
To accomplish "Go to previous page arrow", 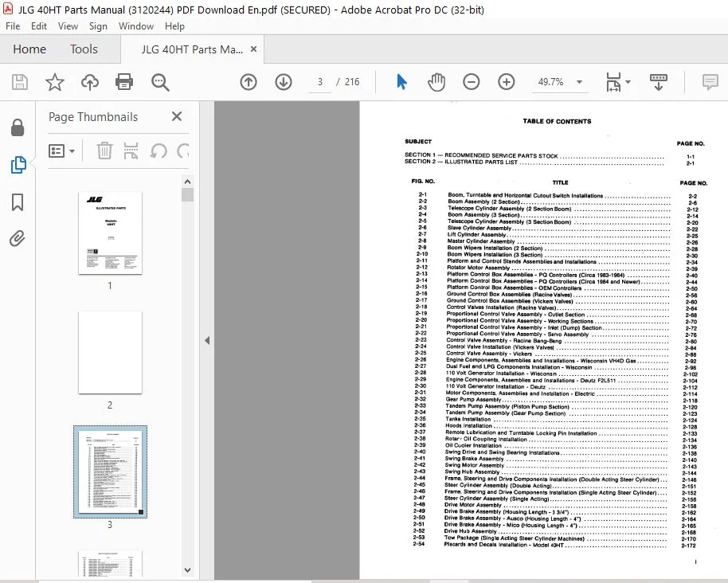I will [x=249, y=82].
